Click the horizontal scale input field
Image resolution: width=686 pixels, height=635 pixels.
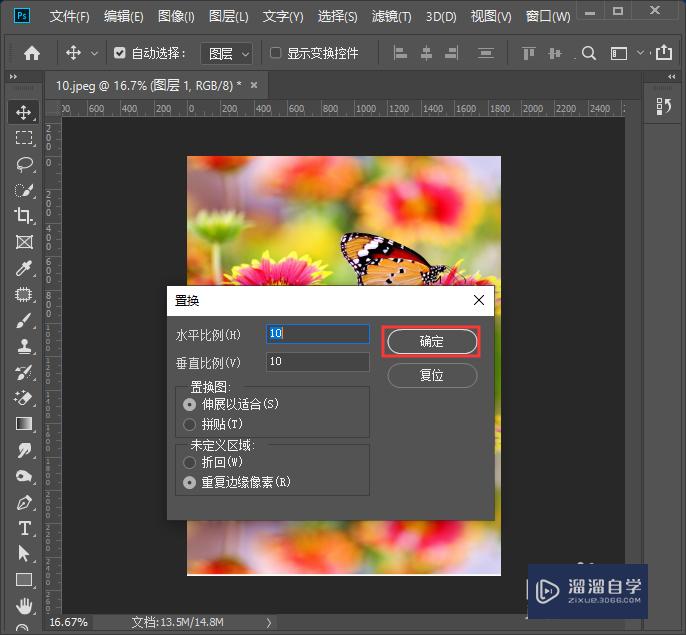(x=318, y=333)
